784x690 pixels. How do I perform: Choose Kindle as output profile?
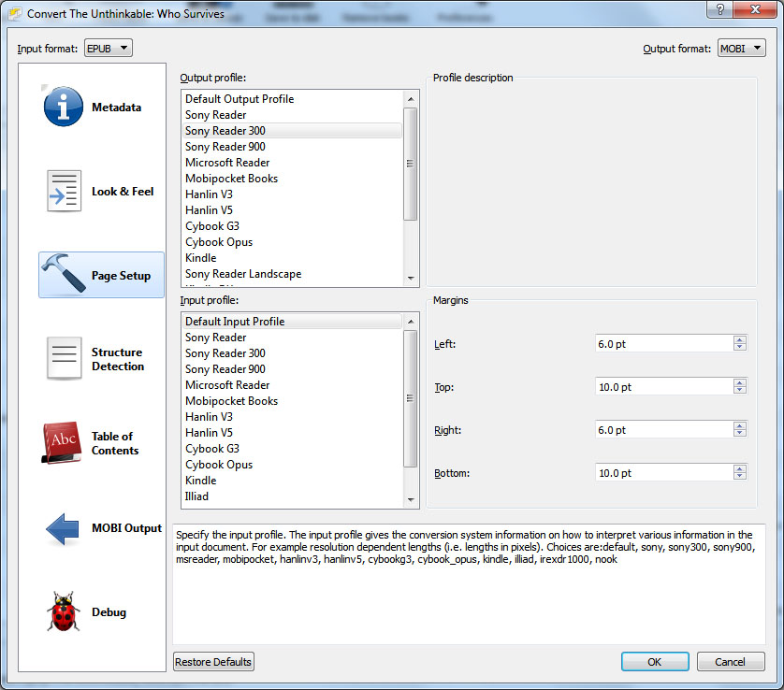292,258
